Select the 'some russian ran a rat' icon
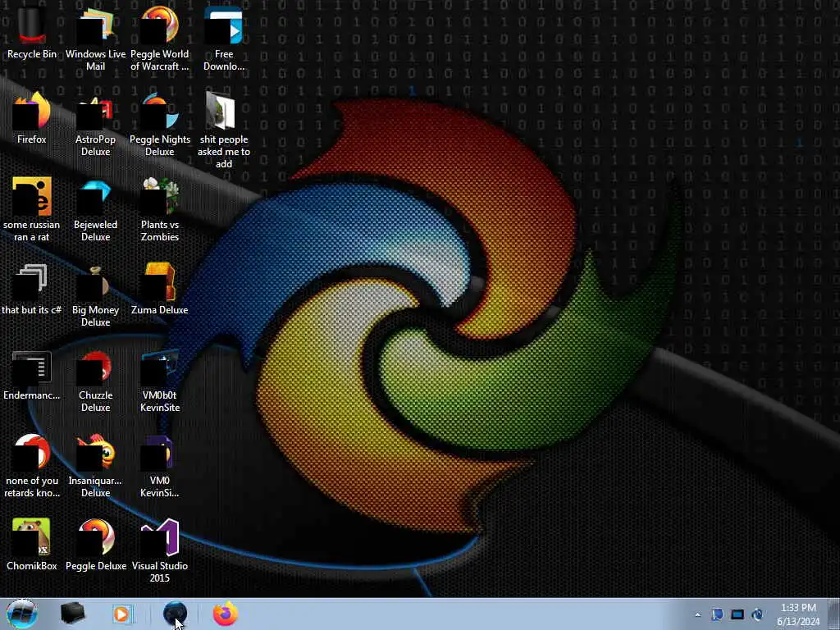The width and height of the screenshot is (840, 630). pos(32,209)
